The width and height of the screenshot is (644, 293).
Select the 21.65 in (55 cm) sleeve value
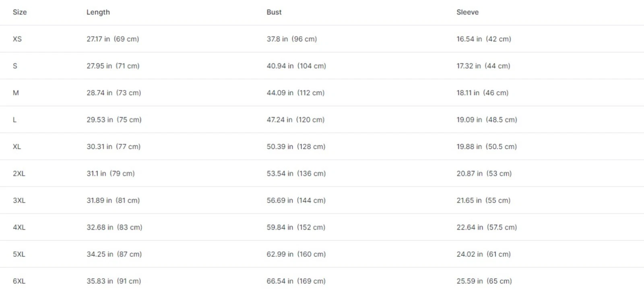(x=483, y=201)
